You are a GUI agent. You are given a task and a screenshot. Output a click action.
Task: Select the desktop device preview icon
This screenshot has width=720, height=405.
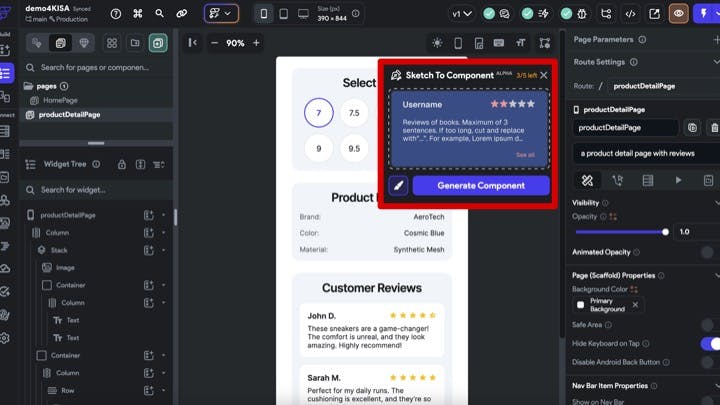tap(304, 14)
